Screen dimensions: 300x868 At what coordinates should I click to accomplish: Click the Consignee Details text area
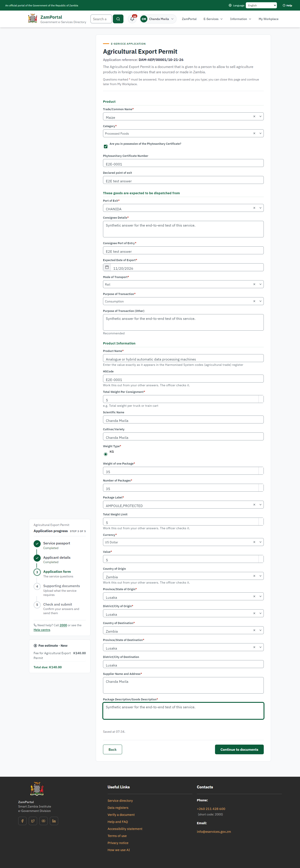click(183, 229)
